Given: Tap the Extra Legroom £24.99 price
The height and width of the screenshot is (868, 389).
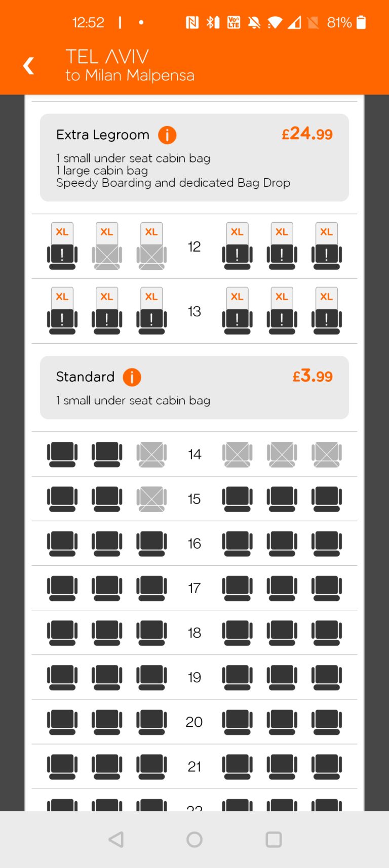Looking at the screenshot, I should click(307, 134).
